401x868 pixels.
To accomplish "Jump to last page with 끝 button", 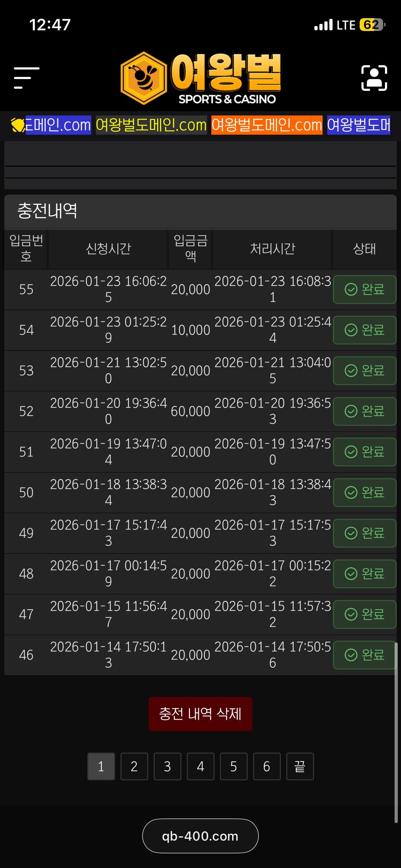I will click(300, 766).
